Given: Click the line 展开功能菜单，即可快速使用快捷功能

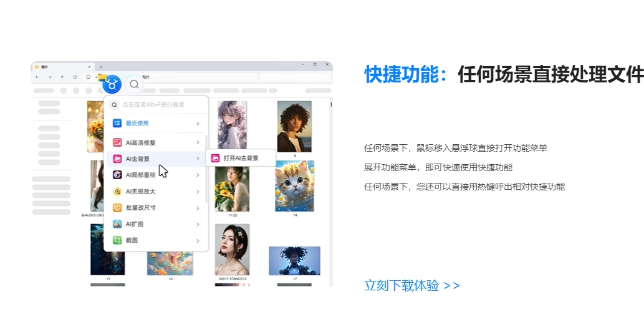Looking at the screenshot, I should (438, 167).
